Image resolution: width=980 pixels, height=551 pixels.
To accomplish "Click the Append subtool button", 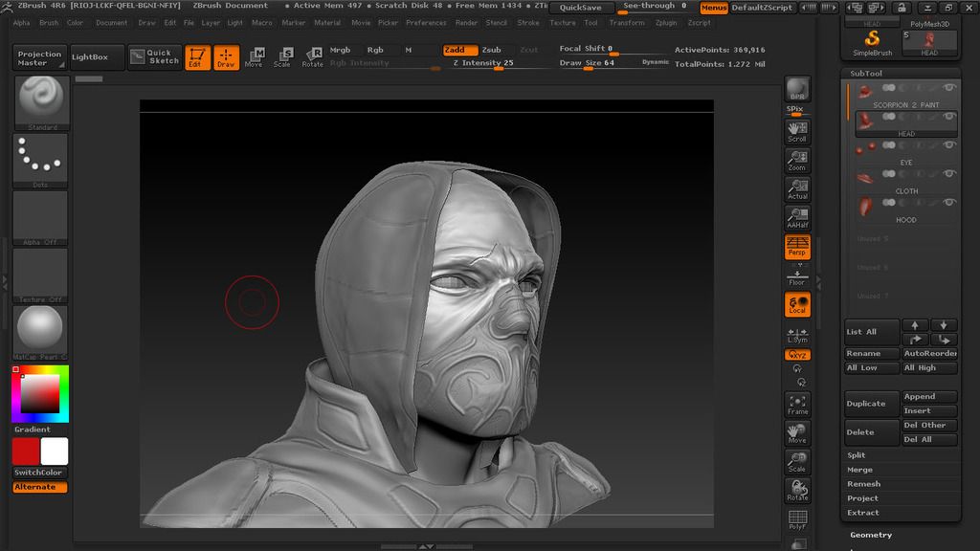I will click(929, 397).
